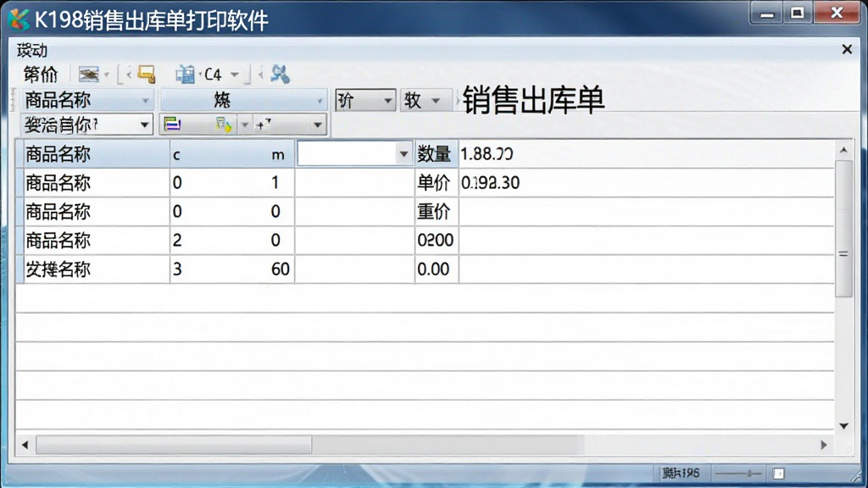Click the colored layout icon under the toolbar

click(173, 125)
